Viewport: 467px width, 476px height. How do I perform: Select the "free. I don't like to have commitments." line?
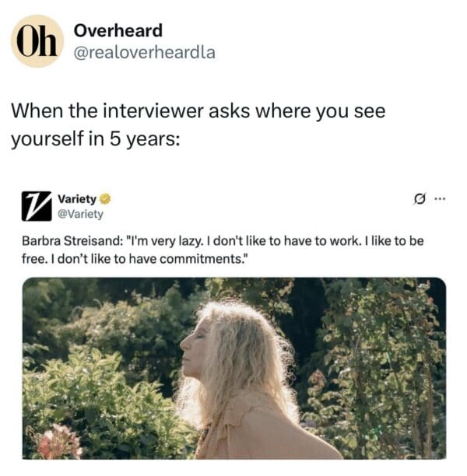pos(135,259)
